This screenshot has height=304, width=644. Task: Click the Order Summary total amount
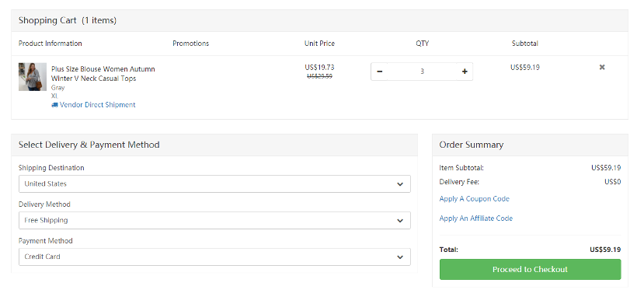(x=605, y=250)
